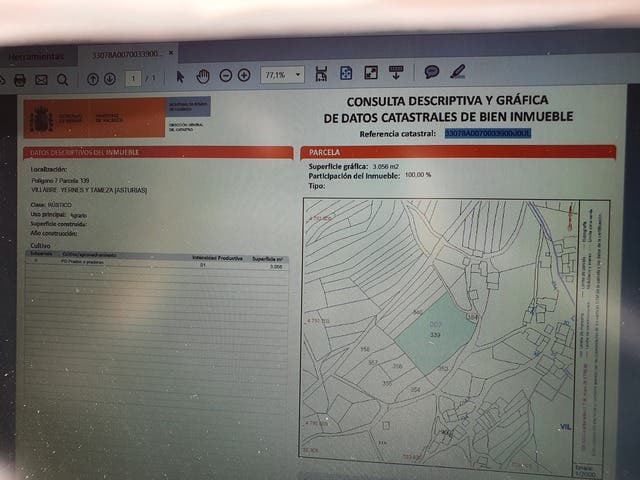Zoom out with the minus button

(x=226, y=75)
